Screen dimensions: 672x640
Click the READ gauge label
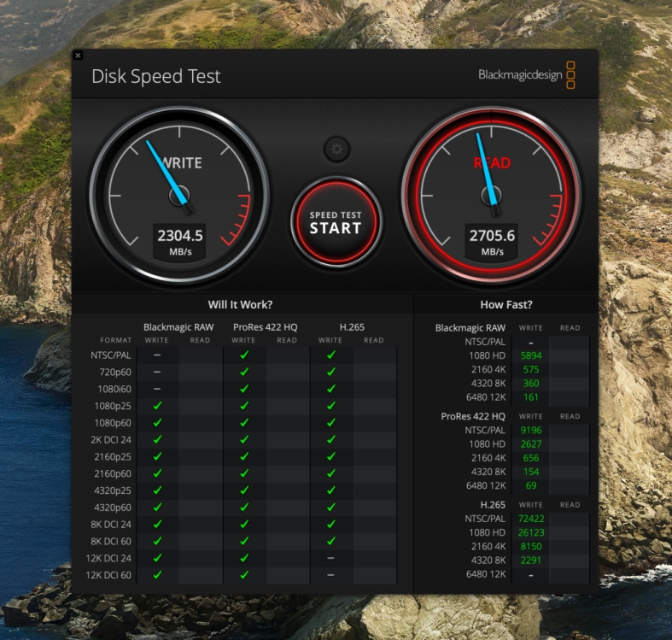click(492, 163)
